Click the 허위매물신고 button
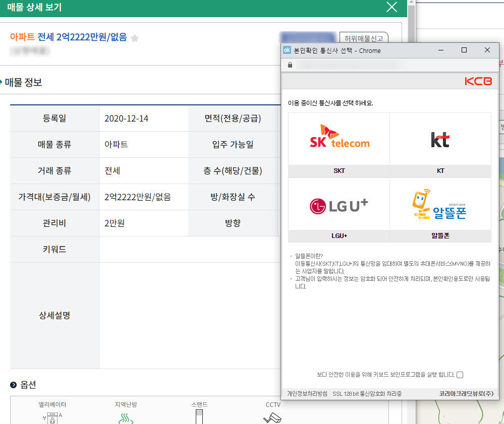This screenshot has width=504, height=424. pyautogui.click(x=364, y=38)
